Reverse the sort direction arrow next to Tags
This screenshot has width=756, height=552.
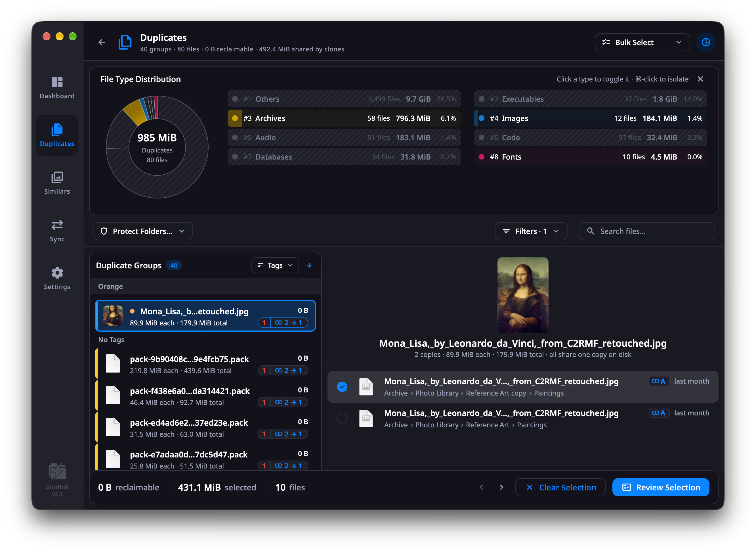point(309,265)
